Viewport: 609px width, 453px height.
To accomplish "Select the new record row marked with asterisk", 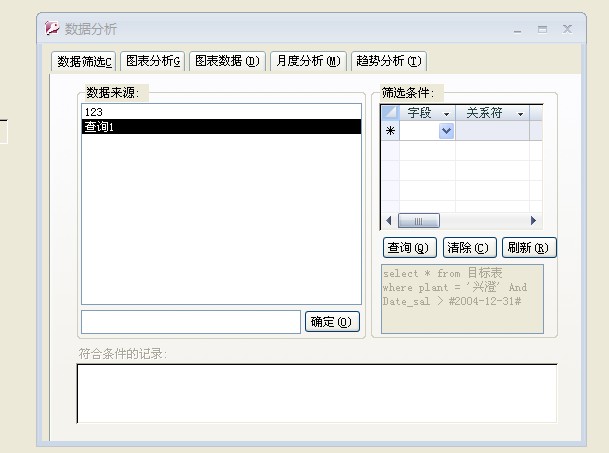I will tap(390, 131).
